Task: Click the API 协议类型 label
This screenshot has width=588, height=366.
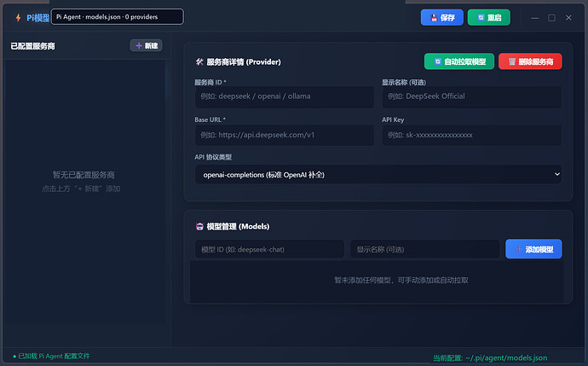Action: [x=213, y=157]
